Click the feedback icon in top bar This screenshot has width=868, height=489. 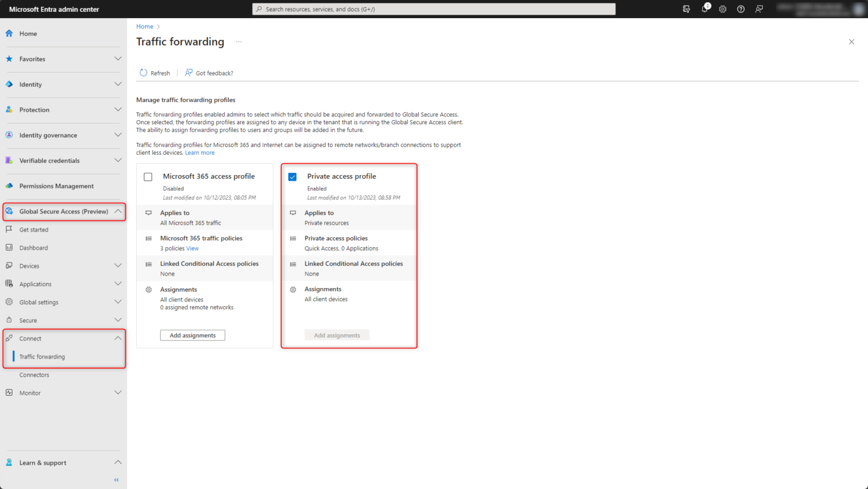759,9
